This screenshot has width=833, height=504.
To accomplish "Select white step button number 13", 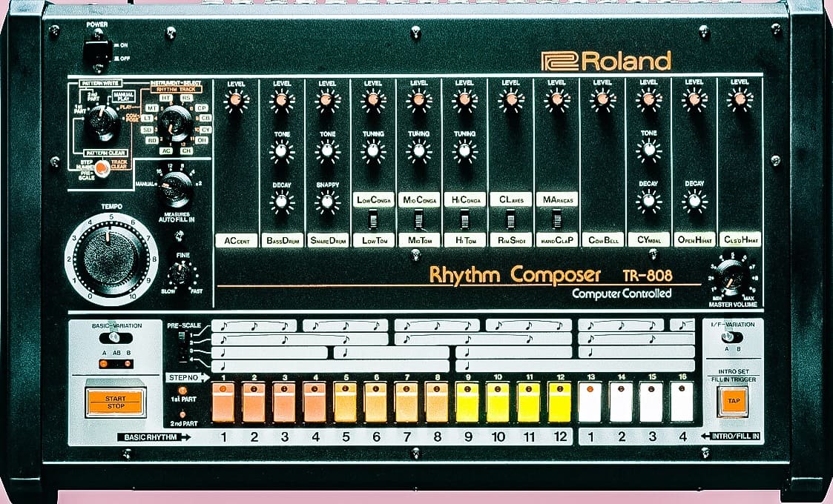I will [x=590, y=402].
